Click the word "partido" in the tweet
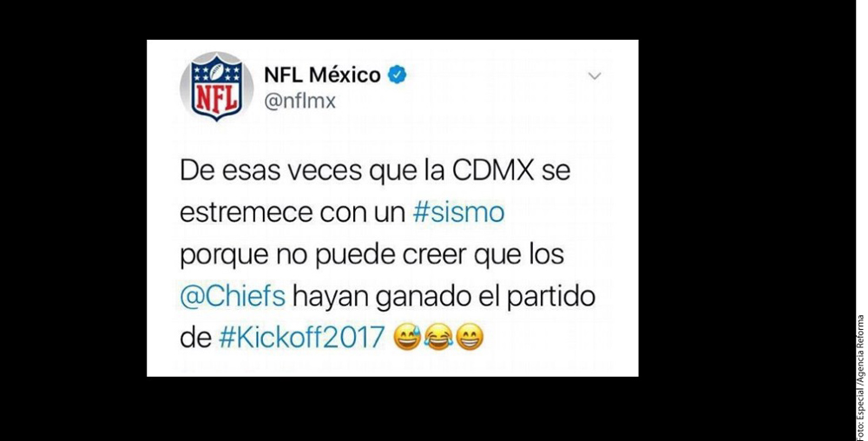 (x=551, y=297)
